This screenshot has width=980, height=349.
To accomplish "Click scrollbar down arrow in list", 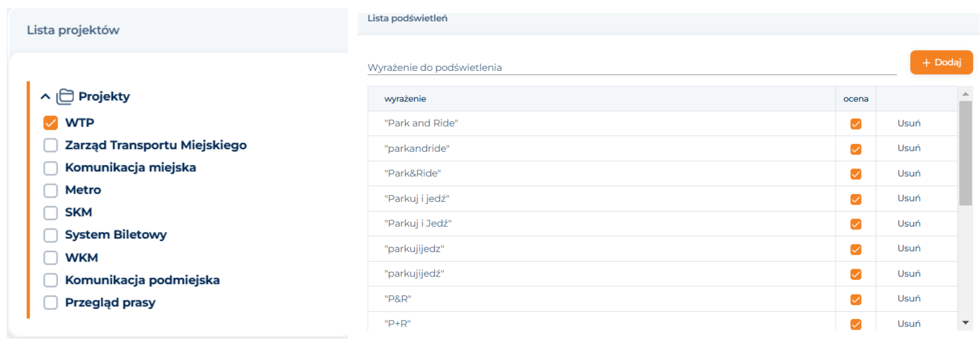I will 965,323.
